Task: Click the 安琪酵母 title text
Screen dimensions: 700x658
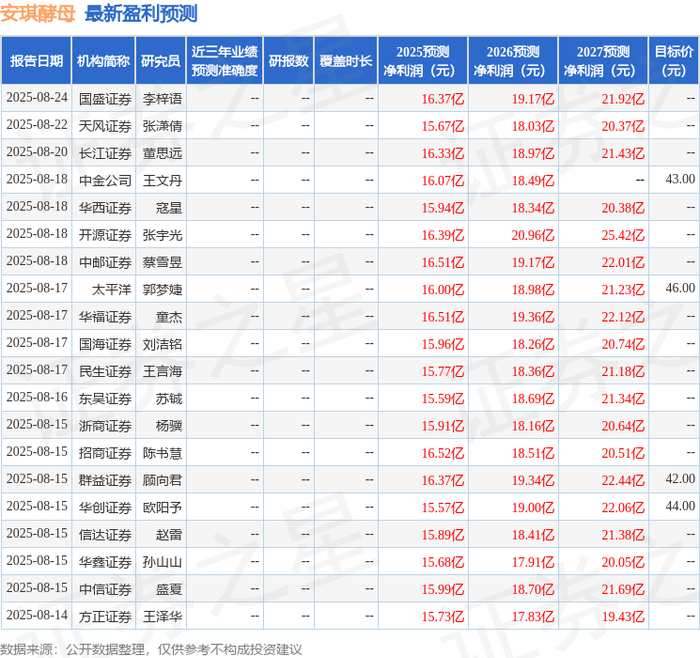Action: coord(38,14)
